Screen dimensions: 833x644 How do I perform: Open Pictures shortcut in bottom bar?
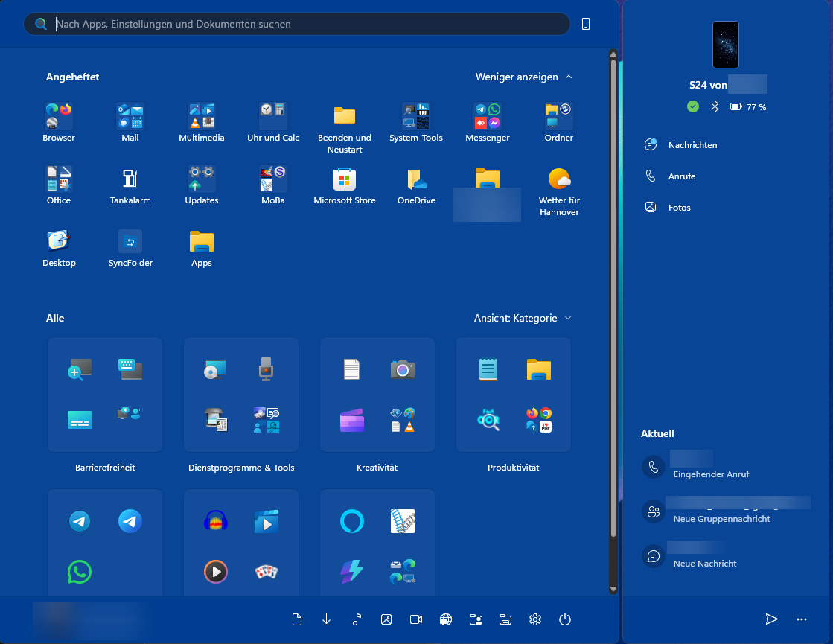point(386,619)
